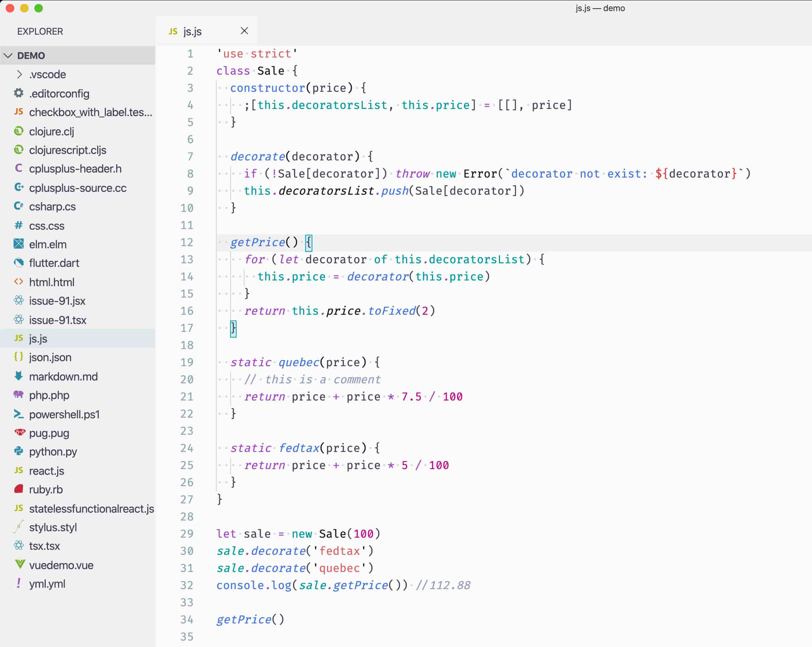This screenshot has width=812, height=647.
Task: Click the Python icon beside python.py
Action: coord(19,451)
